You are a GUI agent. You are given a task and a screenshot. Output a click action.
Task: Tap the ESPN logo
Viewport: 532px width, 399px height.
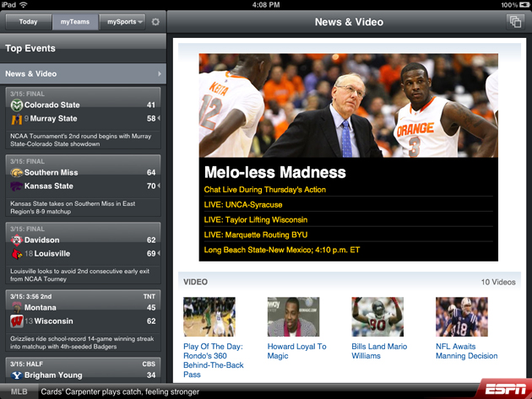(x=506, y=389)
